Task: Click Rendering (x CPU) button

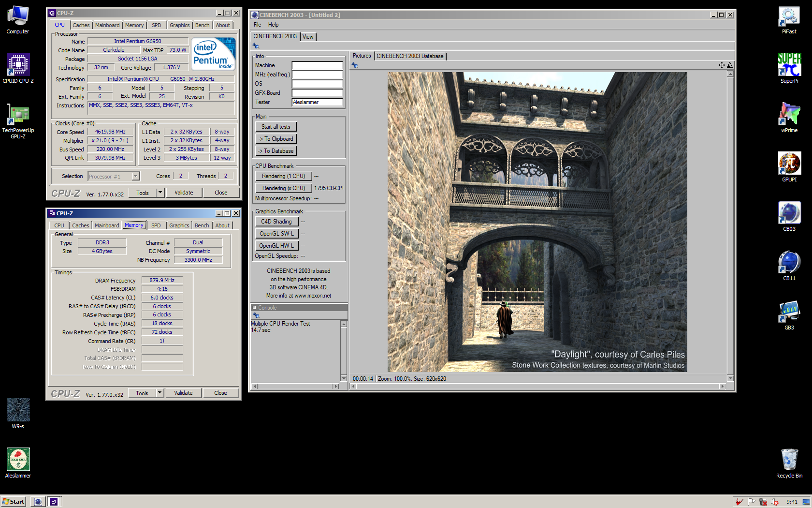Action: 284,188
